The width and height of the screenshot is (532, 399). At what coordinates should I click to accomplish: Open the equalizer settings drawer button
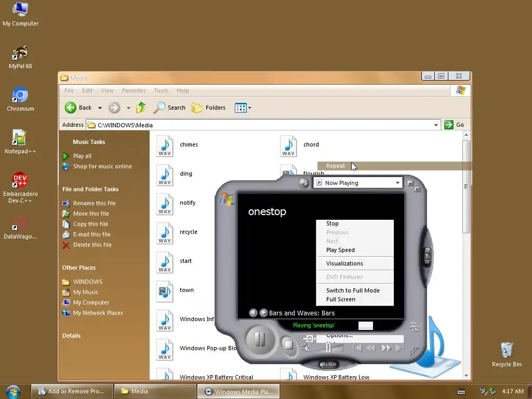coord(329,365)
